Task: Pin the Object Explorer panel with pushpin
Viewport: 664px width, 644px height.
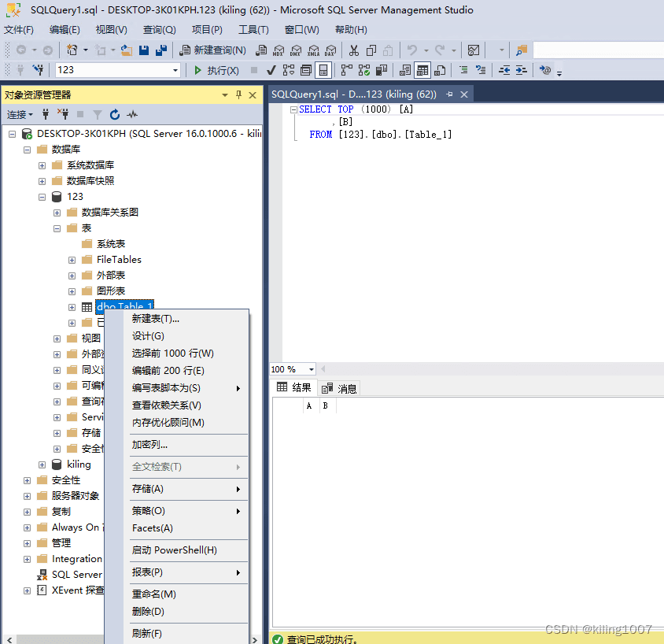Action: [x=239, y=94]
